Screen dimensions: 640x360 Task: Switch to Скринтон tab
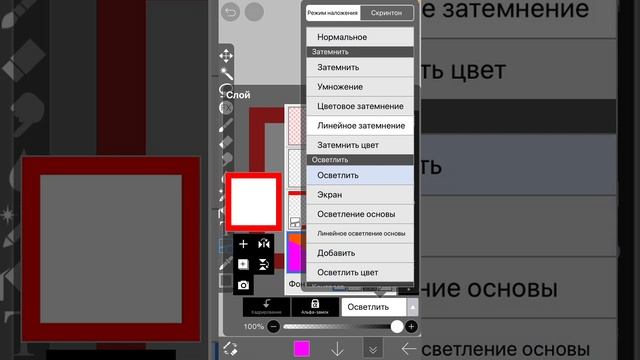387,13
